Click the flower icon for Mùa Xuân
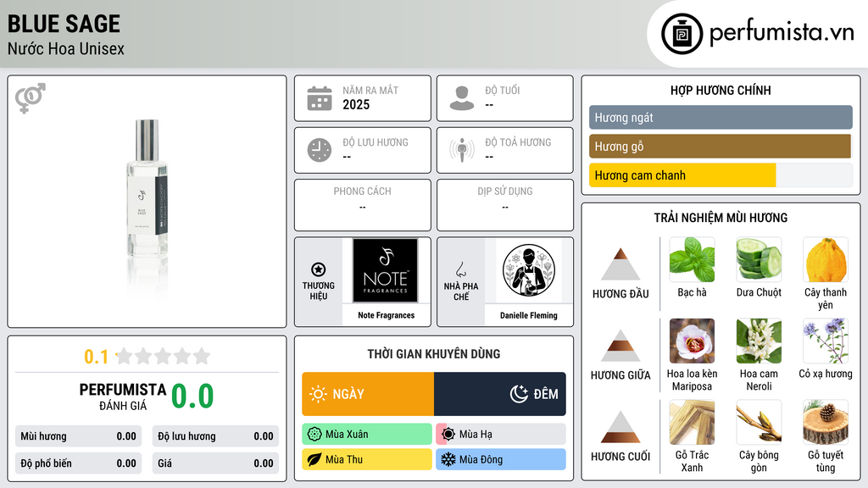 tap(314, 435)
